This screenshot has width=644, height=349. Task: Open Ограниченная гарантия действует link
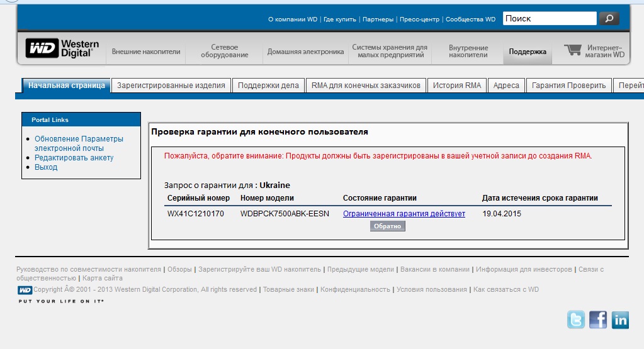404,214
